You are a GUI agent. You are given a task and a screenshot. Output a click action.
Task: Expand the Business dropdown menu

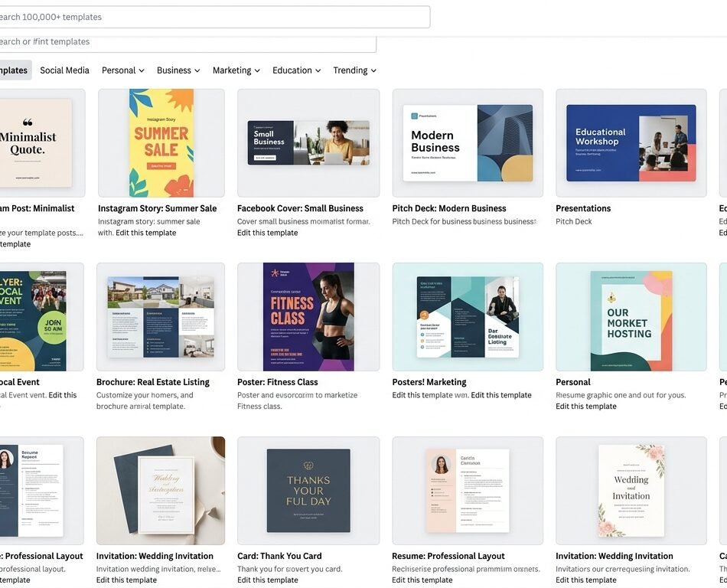[178, 70]
